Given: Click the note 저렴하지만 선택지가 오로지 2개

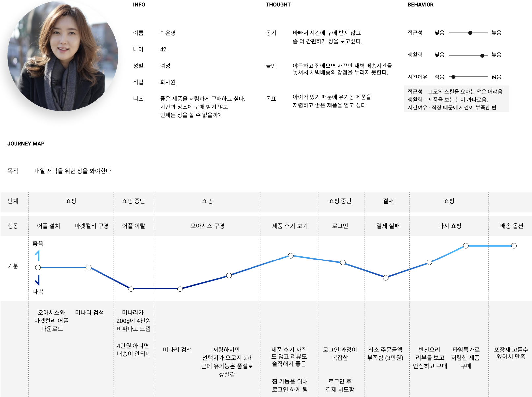Looking at the screenshot, I should point(227,362).
